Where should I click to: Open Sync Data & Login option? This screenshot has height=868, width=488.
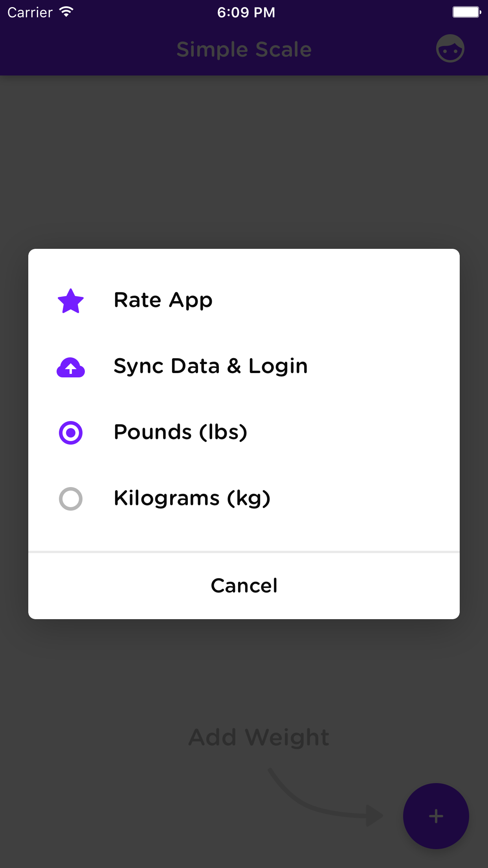[x=210, y=366]
